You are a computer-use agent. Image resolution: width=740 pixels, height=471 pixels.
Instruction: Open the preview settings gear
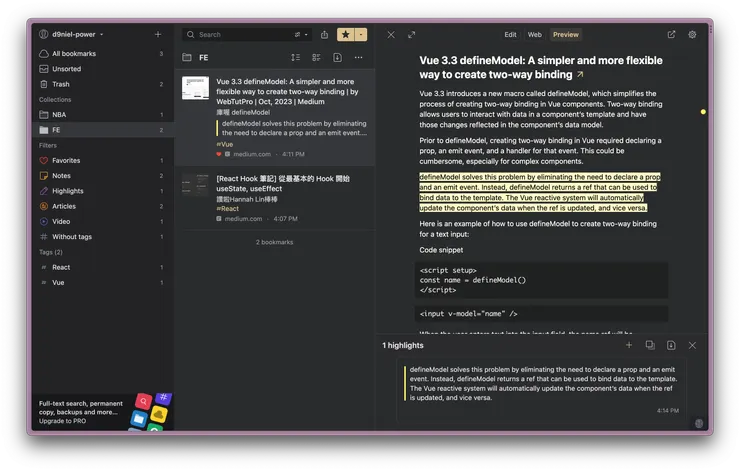coord(692,34)
